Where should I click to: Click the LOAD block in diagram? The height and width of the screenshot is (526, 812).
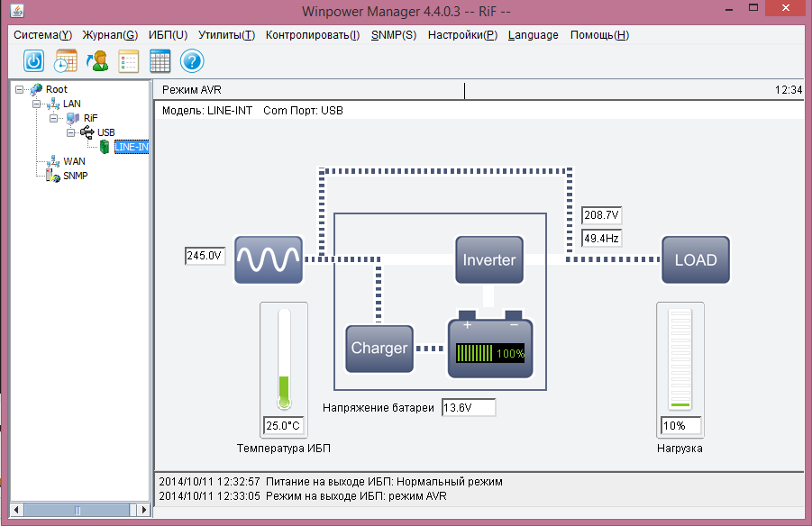point(696,260)
